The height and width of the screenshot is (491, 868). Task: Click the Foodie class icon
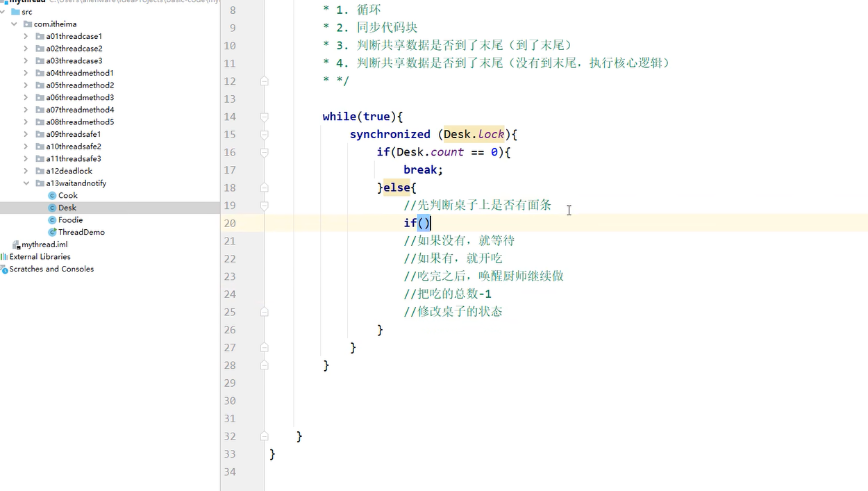coord(52,220)
